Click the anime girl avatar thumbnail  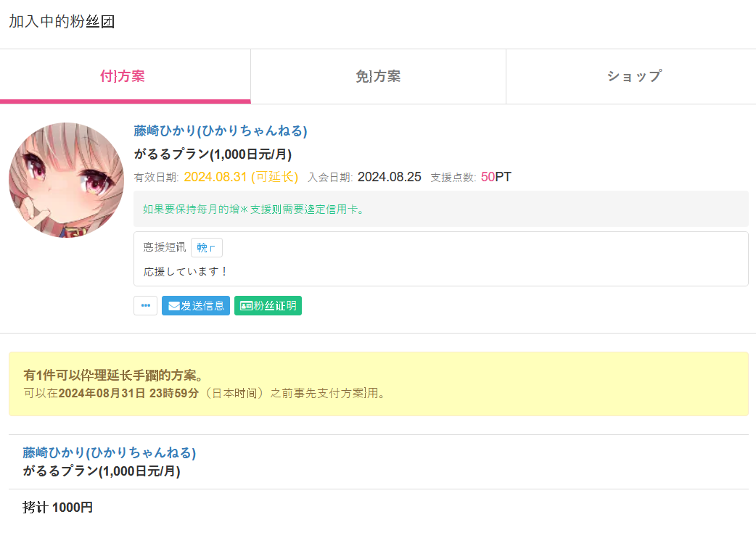pos(67,180)
